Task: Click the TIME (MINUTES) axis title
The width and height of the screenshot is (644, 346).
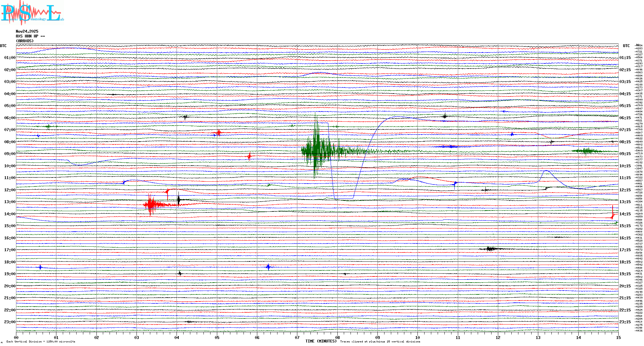Action: [321, 341]
